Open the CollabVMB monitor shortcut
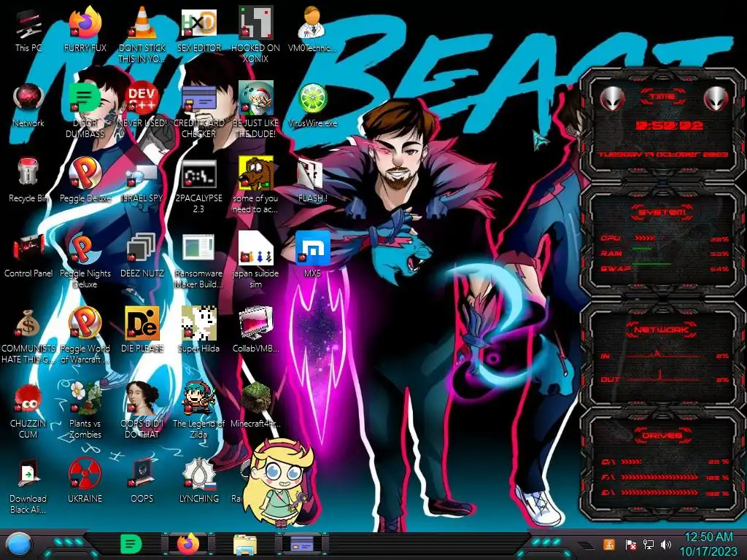Image resolution: width=747 pixels, height=560 pixels. (x=255, y=331)
